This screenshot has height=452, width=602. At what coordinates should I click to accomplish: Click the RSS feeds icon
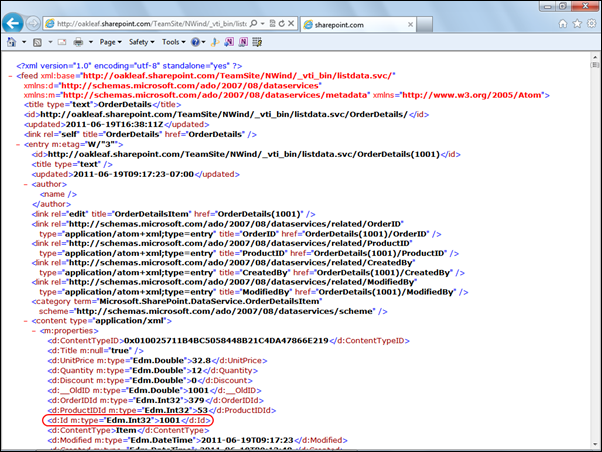(x=37, y=42)
